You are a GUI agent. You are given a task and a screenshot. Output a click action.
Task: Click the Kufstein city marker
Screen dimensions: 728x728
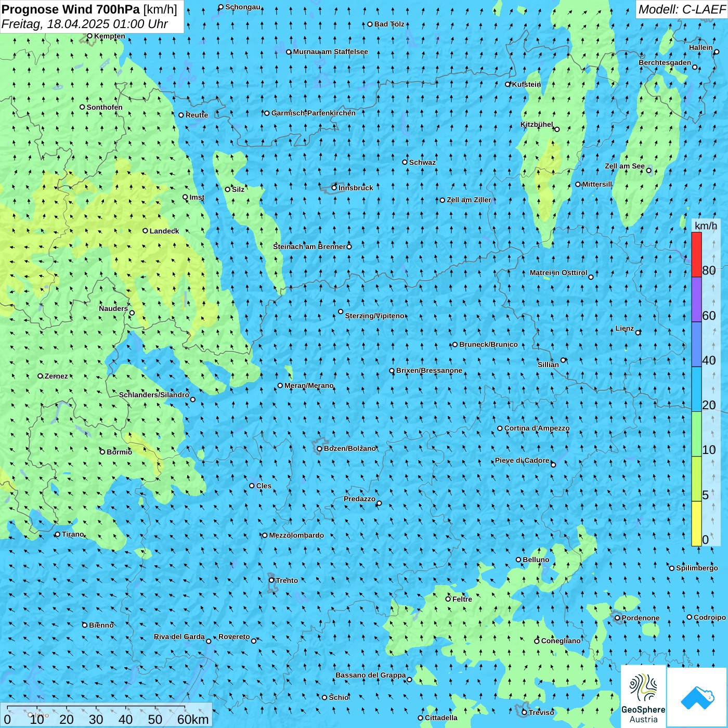[508, 84]
